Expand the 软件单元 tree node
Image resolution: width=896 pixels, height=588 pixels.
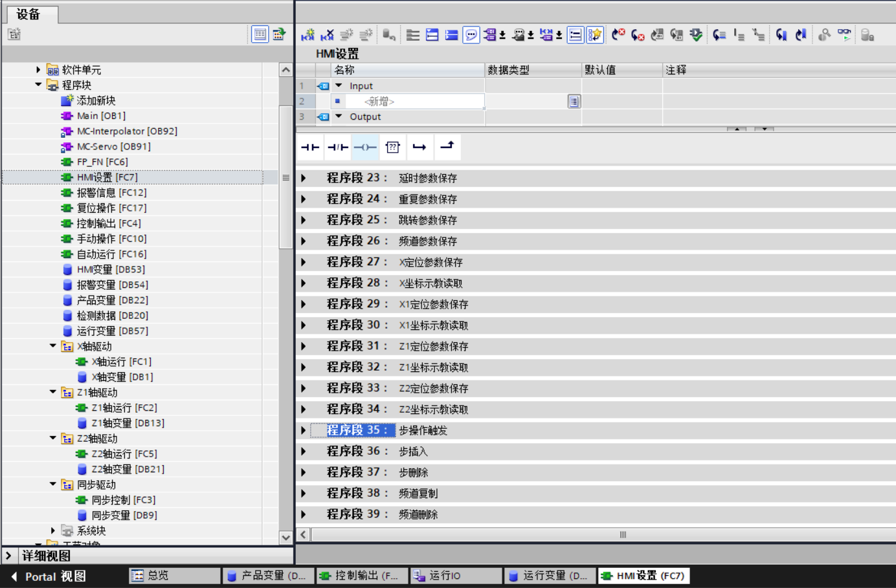click(38, 70)
